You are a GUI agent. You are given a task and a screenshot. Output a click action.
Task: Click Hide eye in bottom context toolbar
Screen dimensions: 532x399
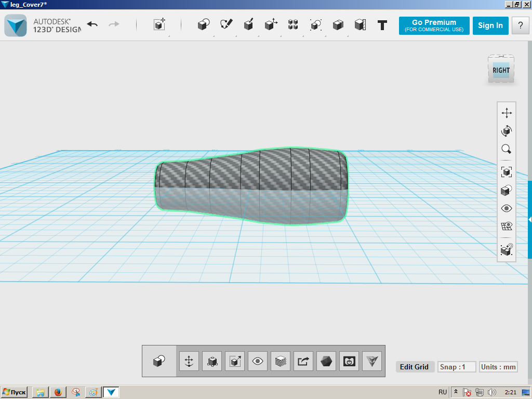(258, 361)
